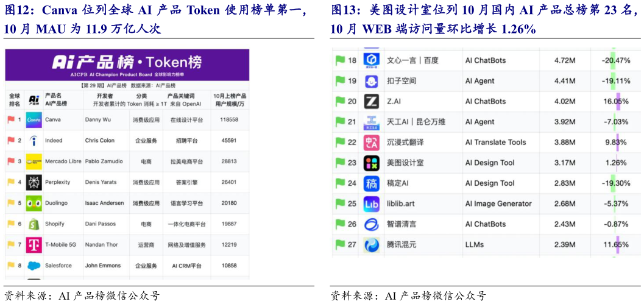Click the 2.68M visits value
644x304 pixels.
(565, 203)
